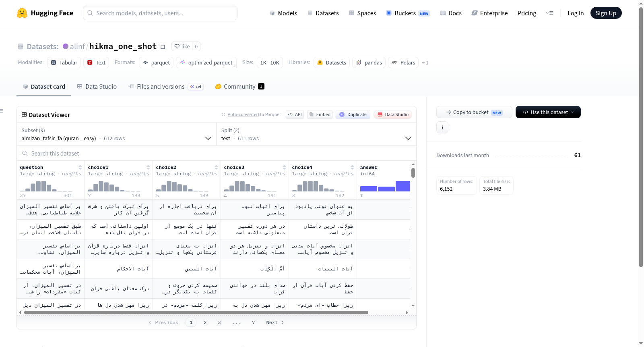Open Datasets in the top navigation
The width and height of the screenshot is (644, 347).
tap(323, 13)
